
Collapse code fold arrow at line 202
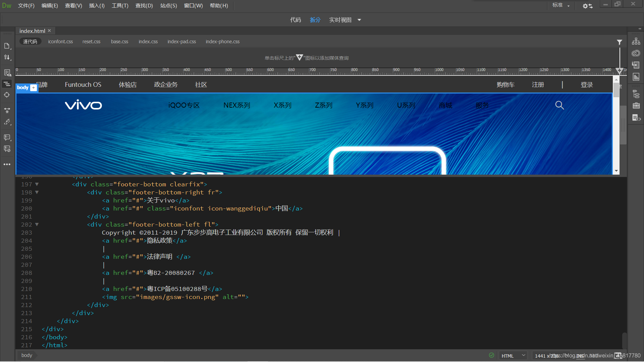(37, 225)
